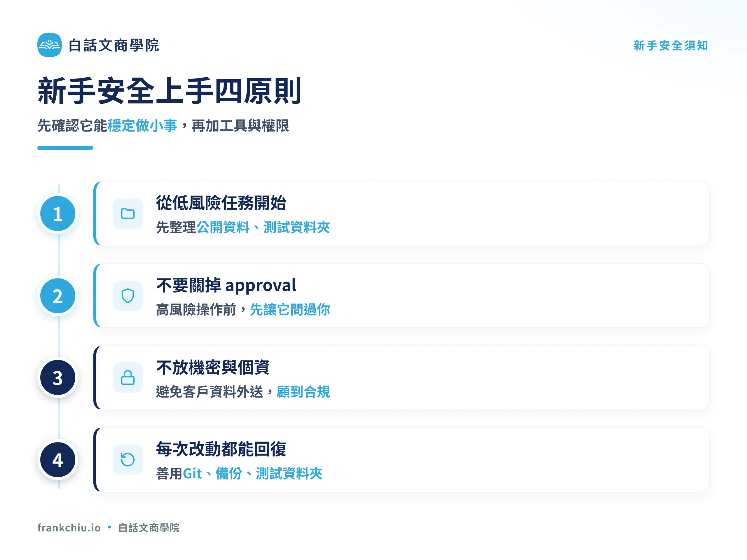Click the heading 每次改動都能回復

pos(221,449)
